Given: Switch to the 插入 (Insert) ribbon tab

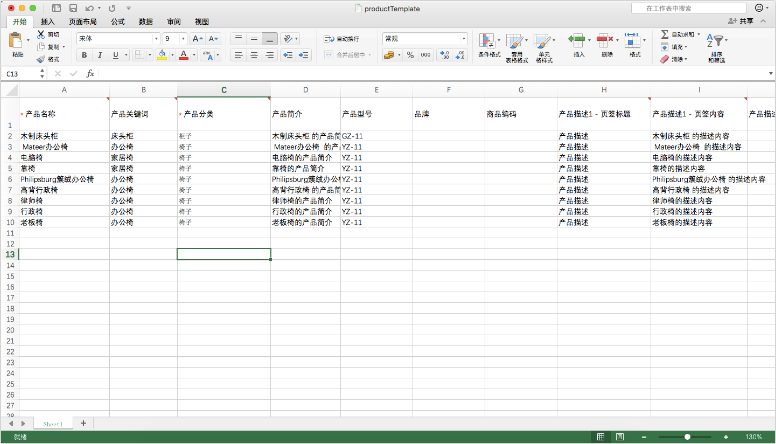Looking at the screenshot, I should click(48, 20).
